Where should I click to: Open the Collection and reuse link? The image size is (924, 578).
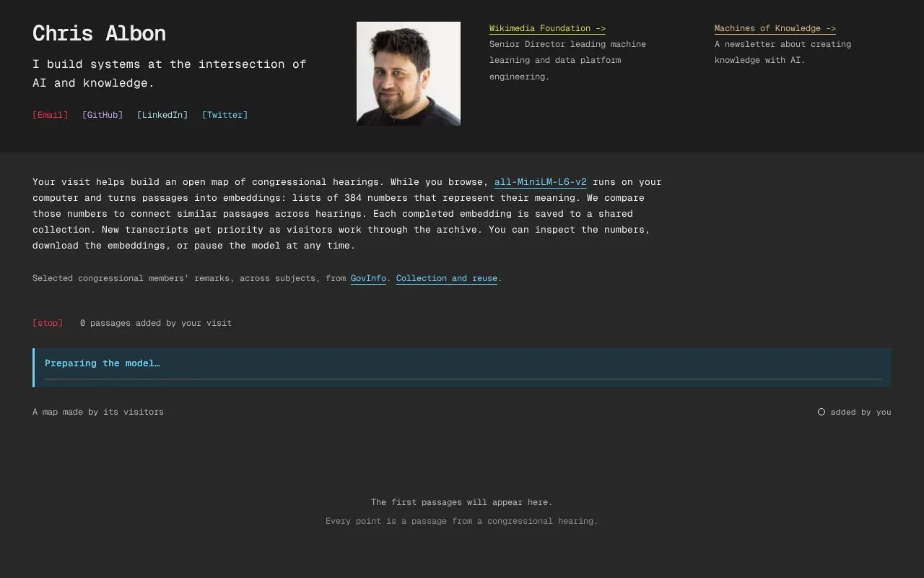[x=447, y=278]
